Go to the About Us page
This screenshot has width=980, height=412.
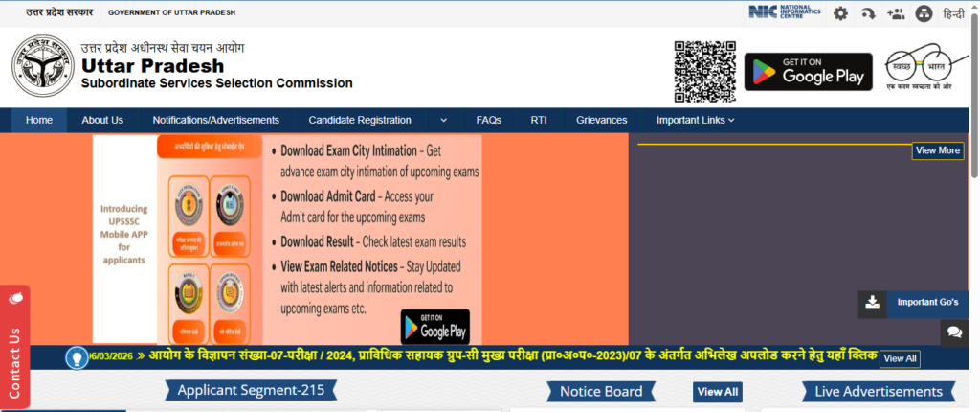(102, 121)
